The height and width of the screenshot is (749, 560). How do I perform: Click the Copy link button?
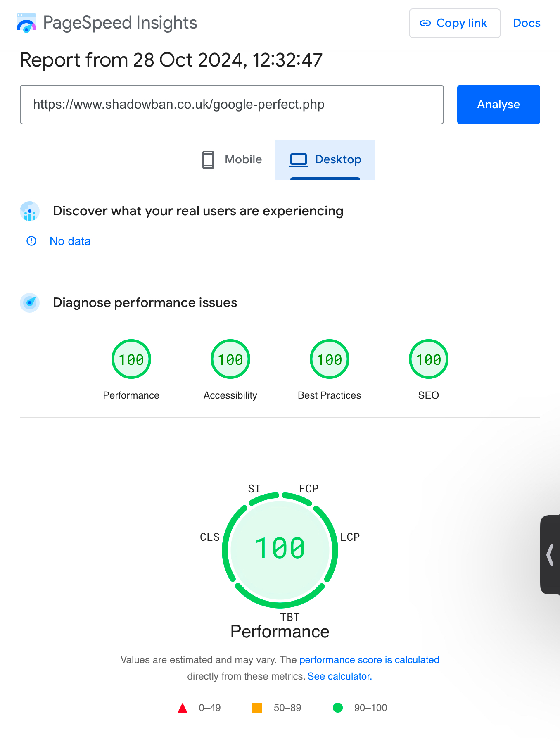tap(455, 23)
